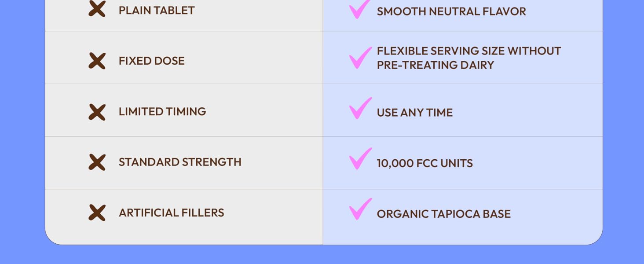Screen dimensions: 644x264
Task: Select the Fixed Dose label
Action: [x=152, y=61]
